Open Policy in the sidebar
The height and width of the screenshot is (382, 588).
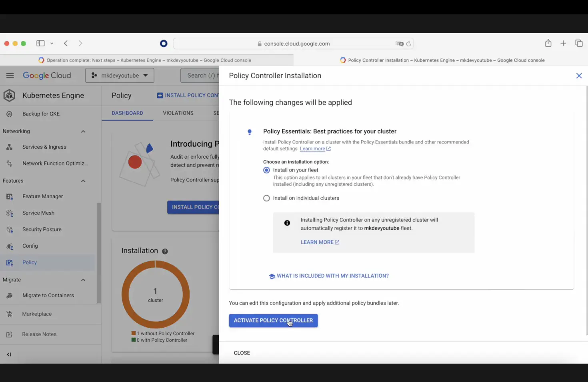[x=48, y=263]
